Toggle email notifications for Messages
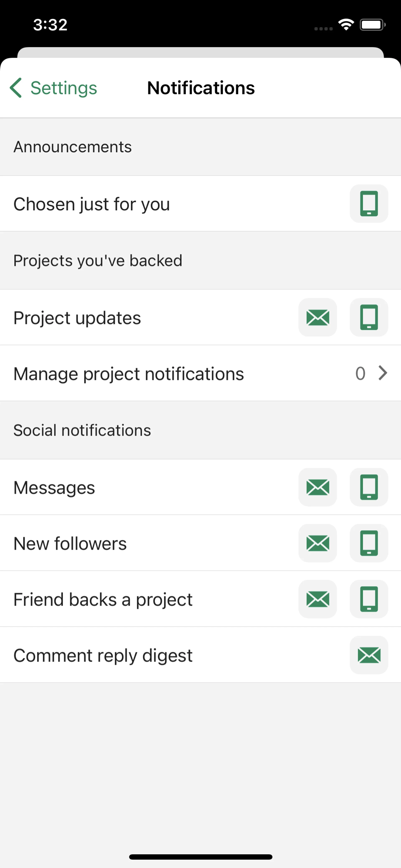401x868 pixels. [317, 487]
